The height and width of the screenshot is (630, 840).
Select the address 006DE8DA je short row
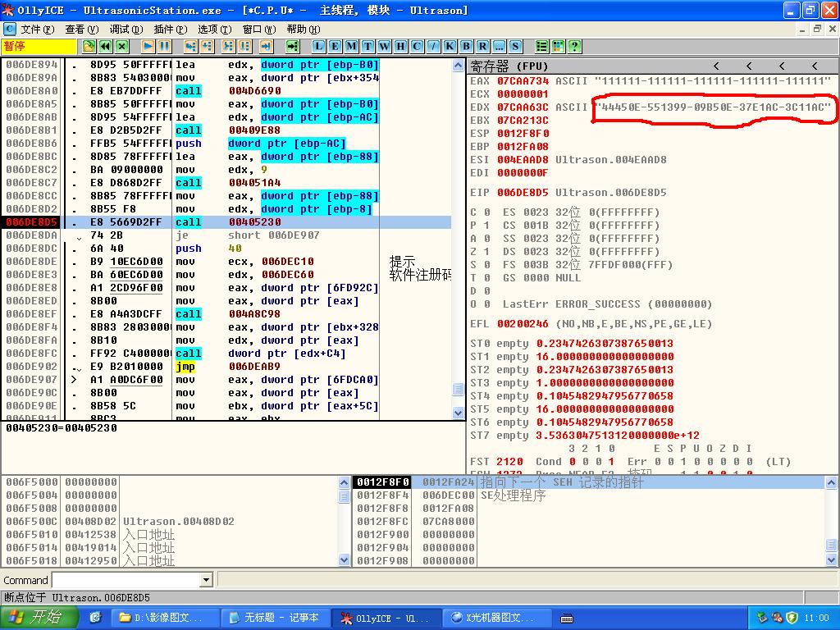coord(228,235)
